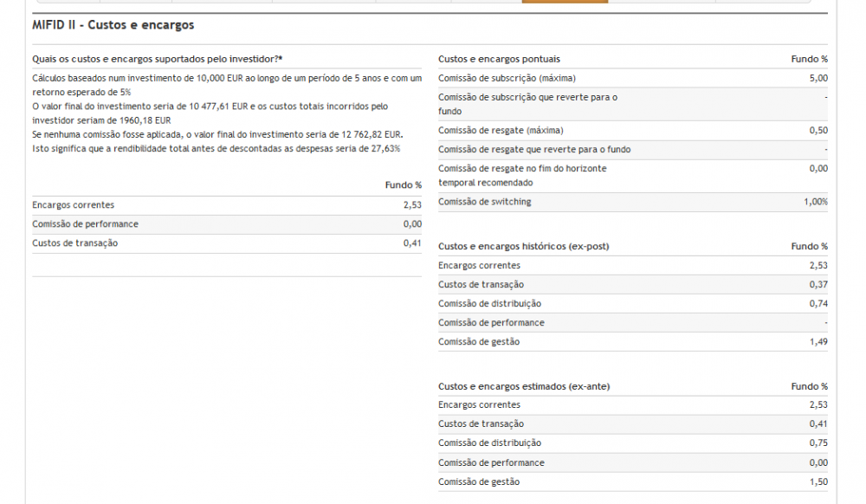
Task: Select the highlighted orange navigation tab
Action: [x=565, y=3]
